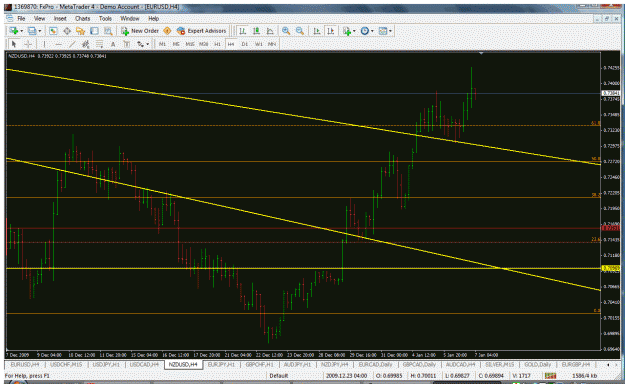Open the Indicators list icon
This screenshot has width=625, height=384.
pyautogui.click(x=346, y=31)
